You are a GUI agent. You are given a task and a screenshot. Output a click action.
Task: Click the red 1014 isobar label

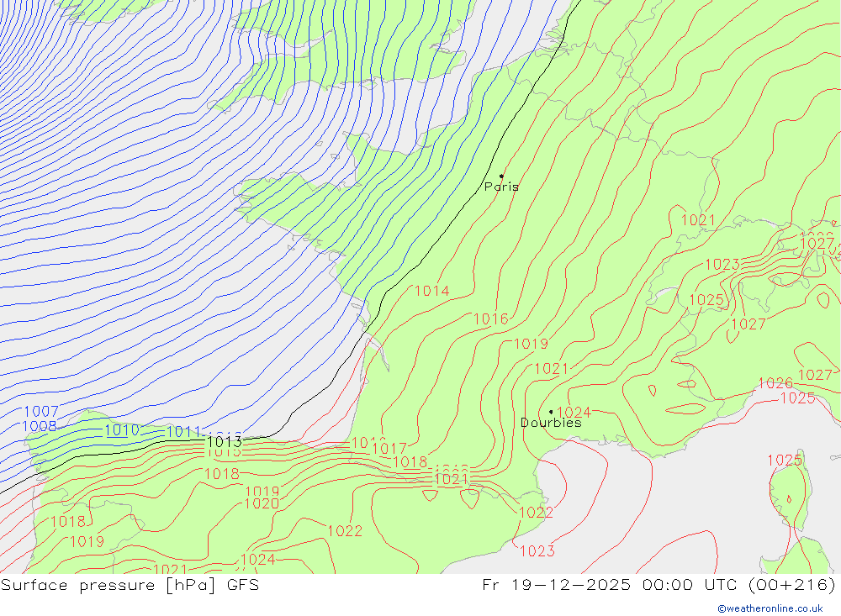coord(431,291)
